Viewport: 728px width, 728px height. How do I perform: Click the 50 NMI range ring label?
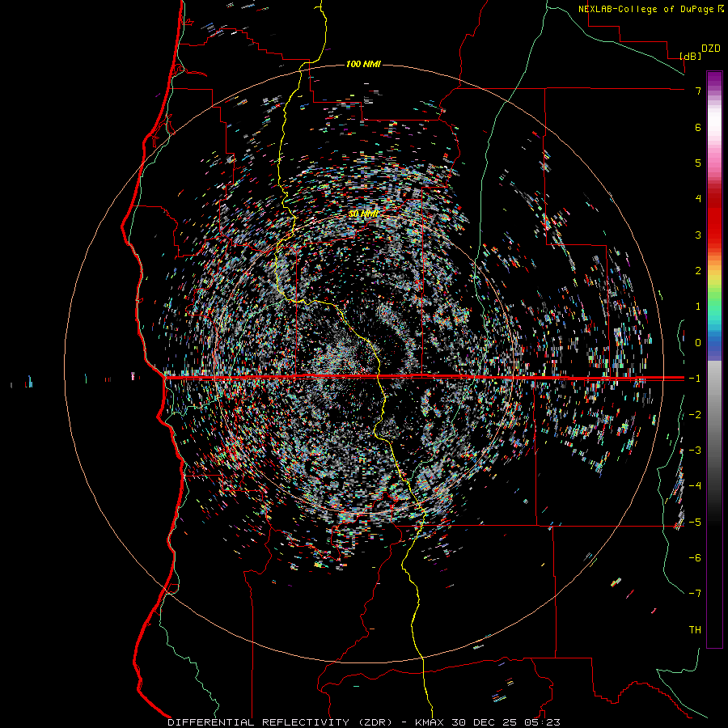click(363, 214)
